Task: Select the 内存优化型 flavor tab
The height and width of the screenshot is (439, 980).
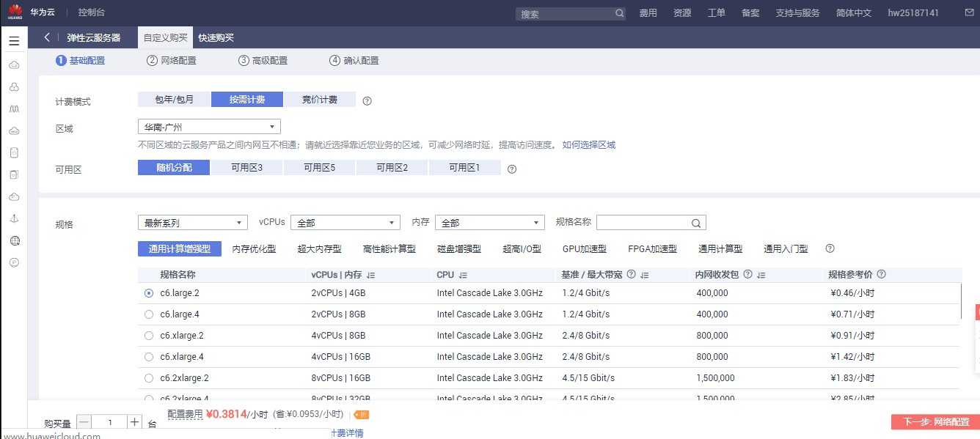Action: tap(254, 249)
